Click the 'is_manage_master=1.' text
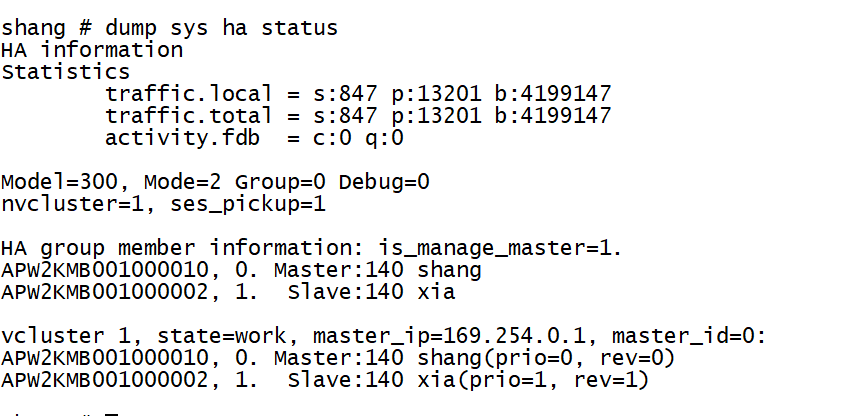The width and height of the screenshot is (868, 416). tap(500, 248)
